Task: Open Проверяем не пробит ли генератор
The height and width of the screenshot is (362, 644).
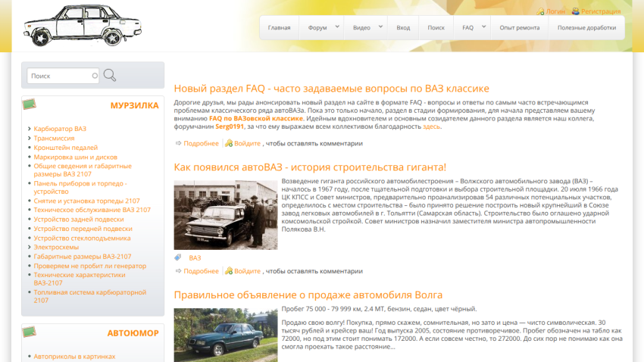Action: (x=90, y=266)
